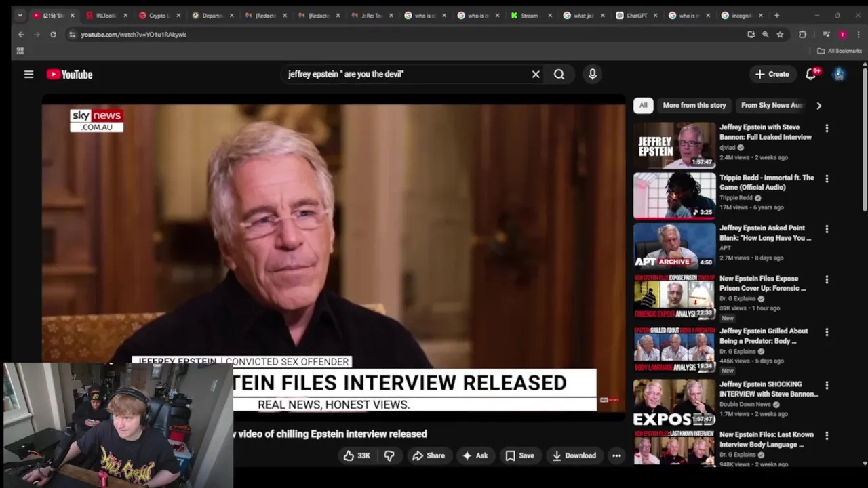Reload the page in the browser

pos(53,34)
